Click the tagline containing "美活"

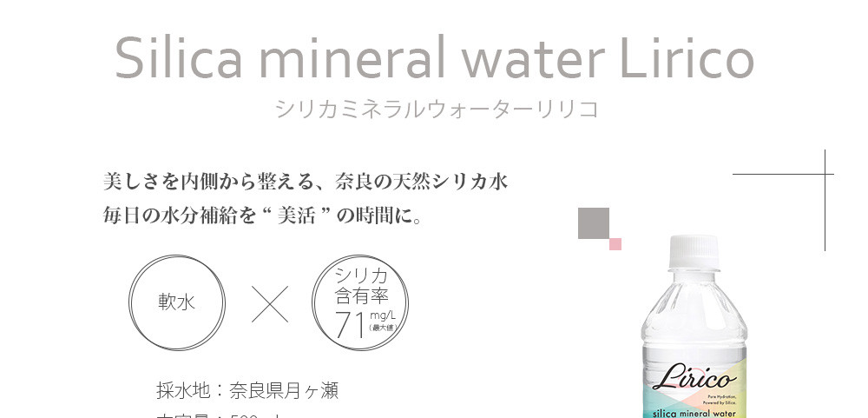coord(262,216)
